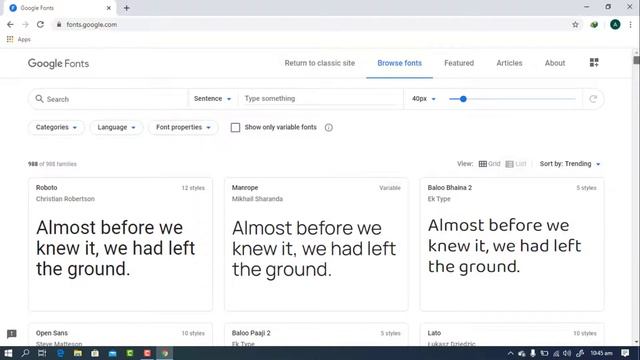Image resolution: width=640 pixels, height=360 pixels.
Task: Open Chrome from the taskbar
Action: tap(165, 353)
